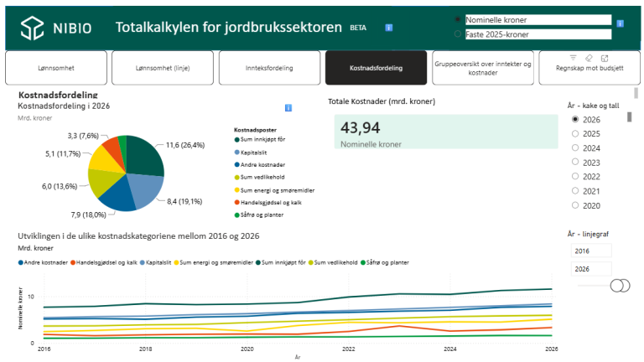
Task: Click Sum energi og smøremidler in line legend
Action: (214, 262)
